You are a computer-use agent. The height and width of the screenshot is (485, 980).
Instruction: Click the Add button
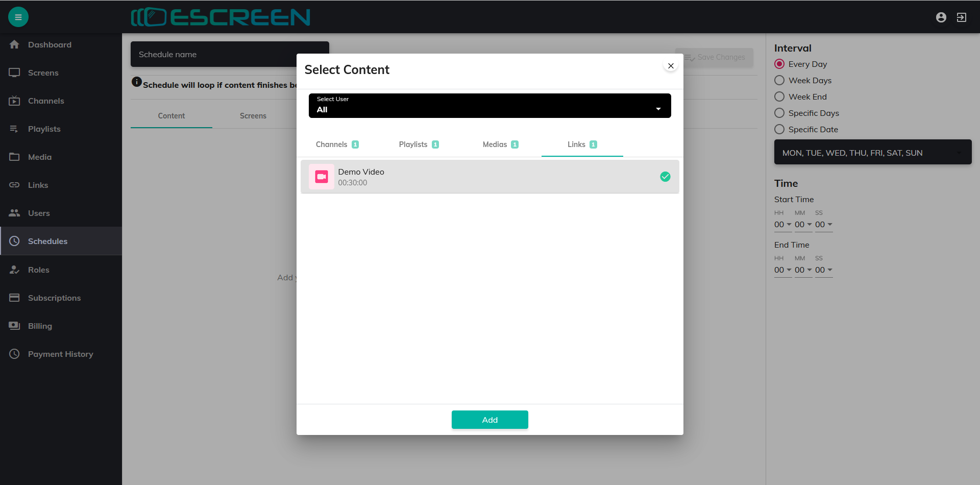tap(489, 420)
